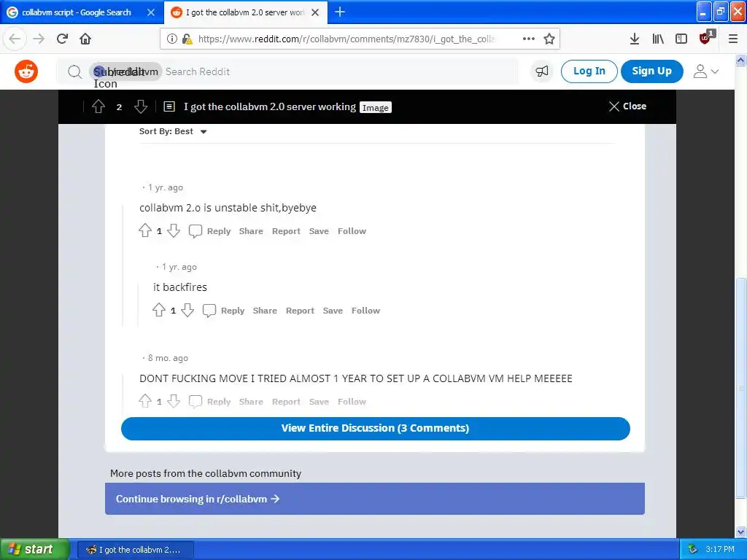This screenshot has height=560, width=747.
Task: Click the Reddit search magnifier icon
Action: tap(75, 72)
